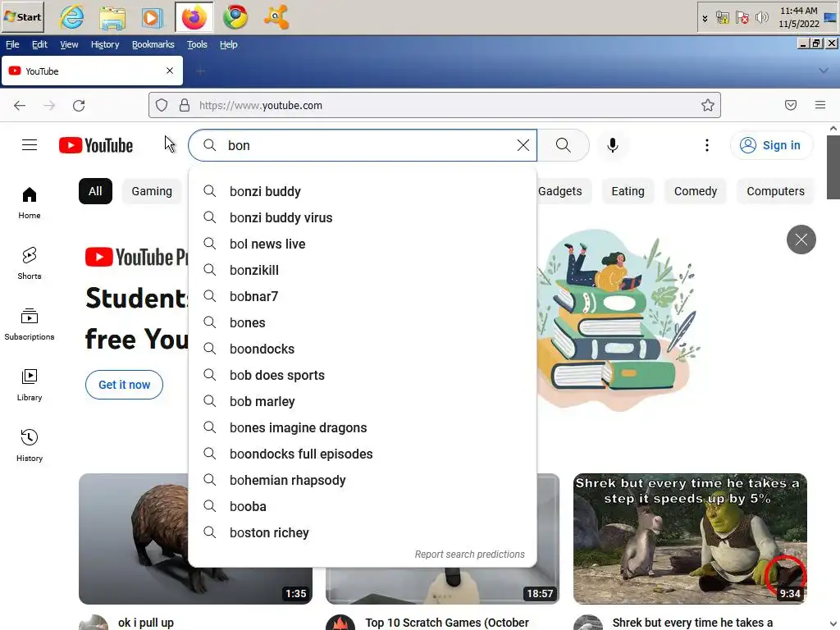Open the History menu in menubar

(x=105, y=44)
